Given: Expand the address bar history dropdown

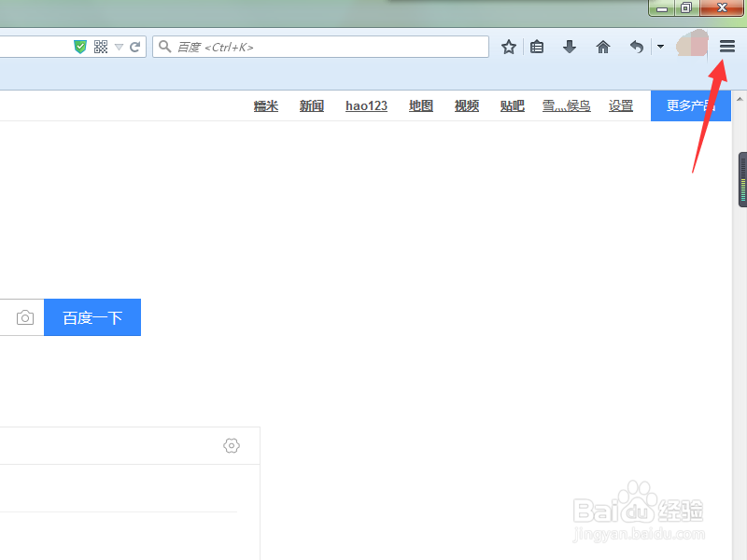Looking at the screenshot, I should (x=120, y=47).
